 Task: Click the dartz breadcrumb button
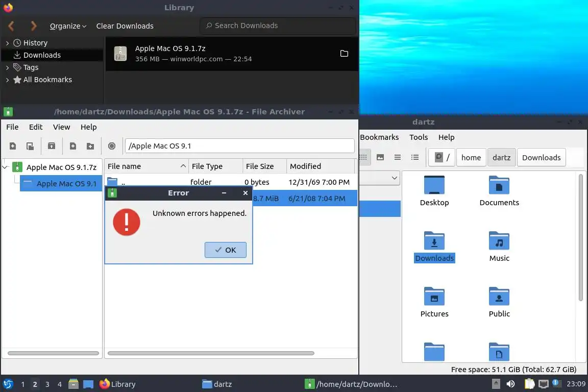click(501, 158)
